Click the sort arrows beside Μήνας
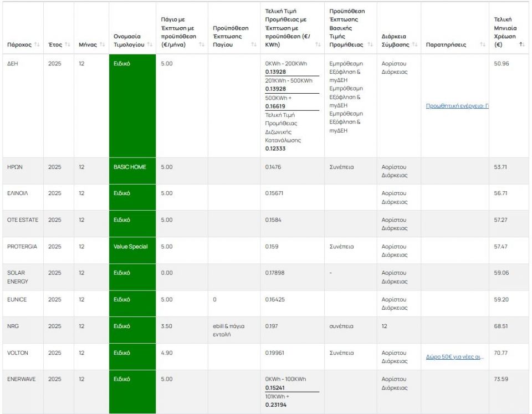Viewport: 532px width, 414px height. tap(101, 44)
